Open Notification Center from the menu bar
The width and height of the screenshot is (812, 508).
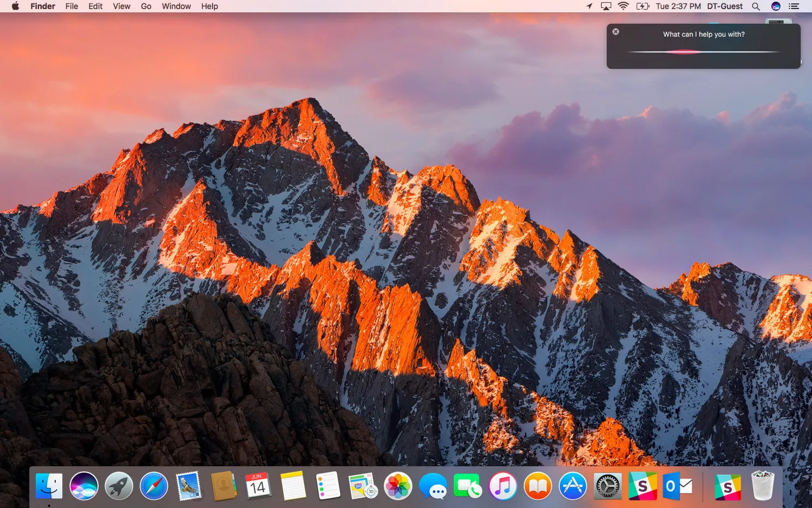point(794,6)
